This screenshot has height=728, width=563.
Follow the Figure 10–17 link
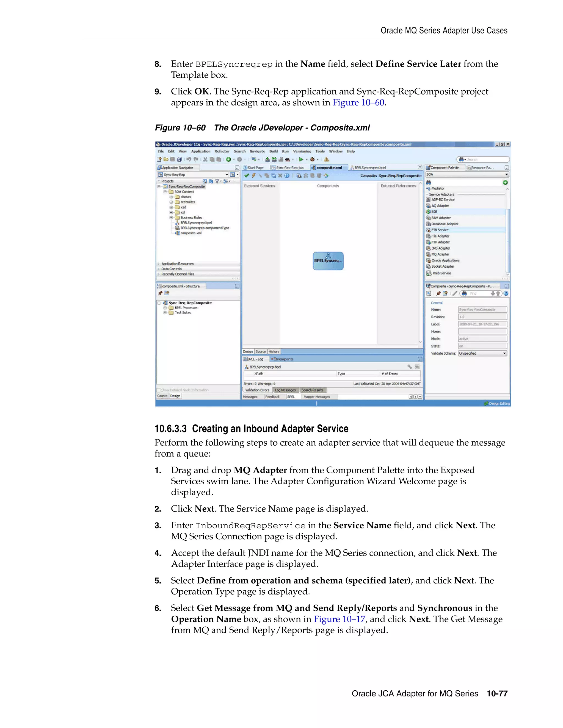(339, 619)
